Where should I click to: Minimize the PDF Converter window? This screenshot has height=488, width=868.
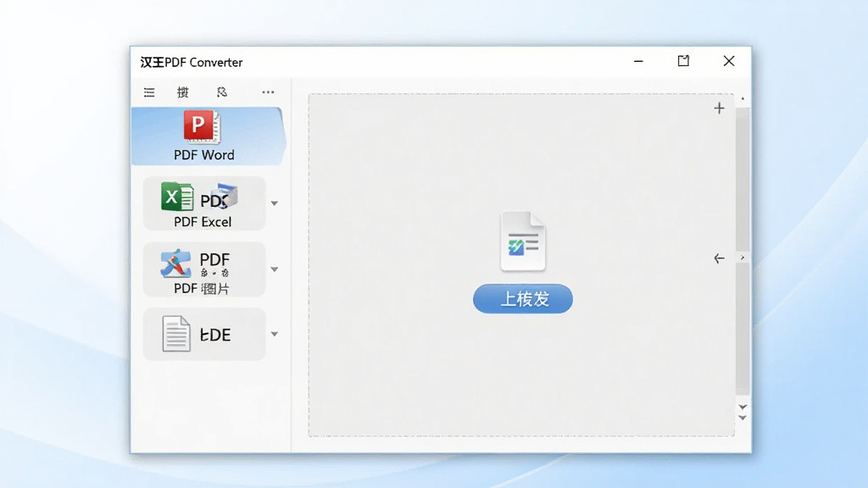(638, 61)
